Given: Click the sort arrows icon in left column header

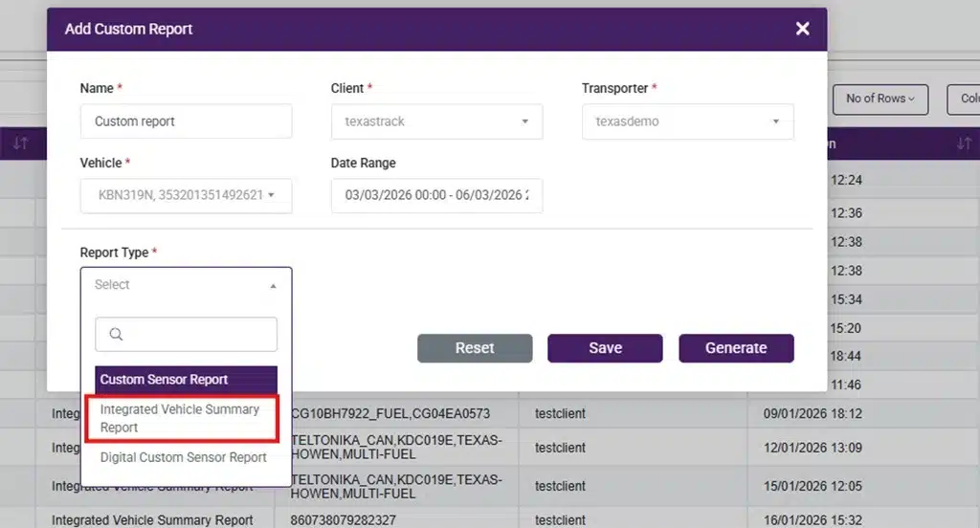Looking at the screenshot, I should point(21,144).
